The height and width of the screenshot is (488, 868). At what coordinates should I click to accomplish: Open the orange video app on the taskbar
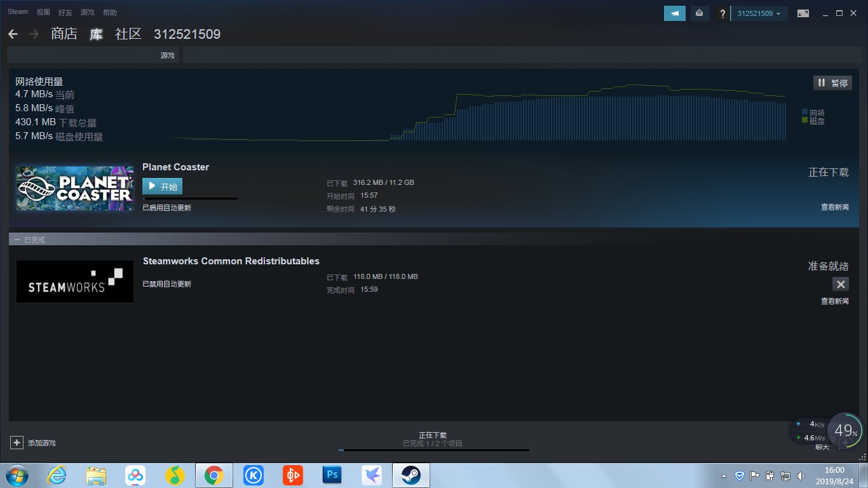293,475
